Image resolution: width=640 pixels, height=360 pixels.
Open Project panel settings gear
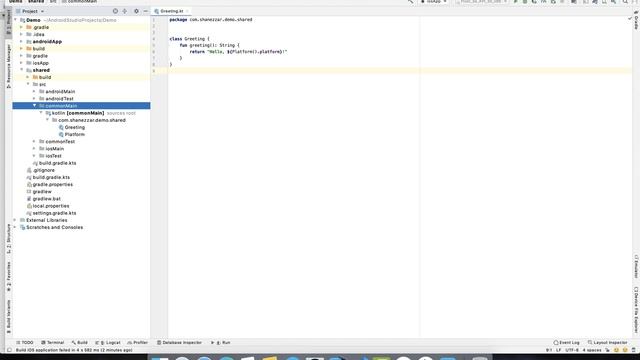(x=136, y=11)
